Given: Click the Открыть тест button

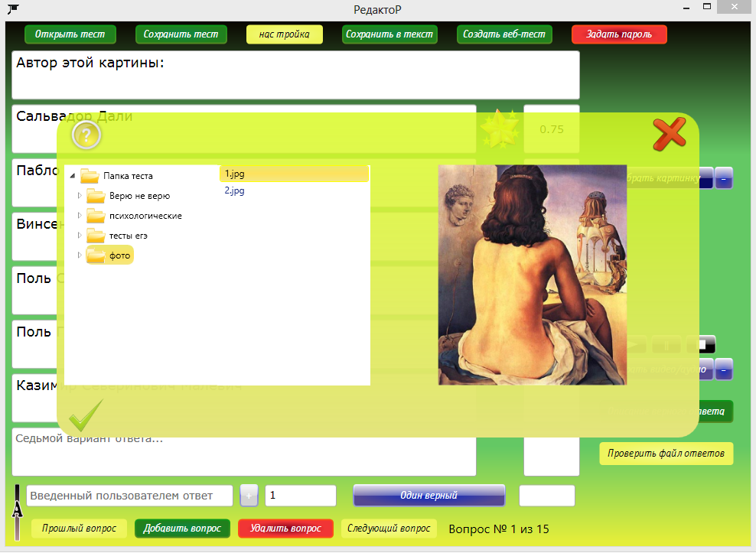Looking at the screenshot, I should pos(70,34).
